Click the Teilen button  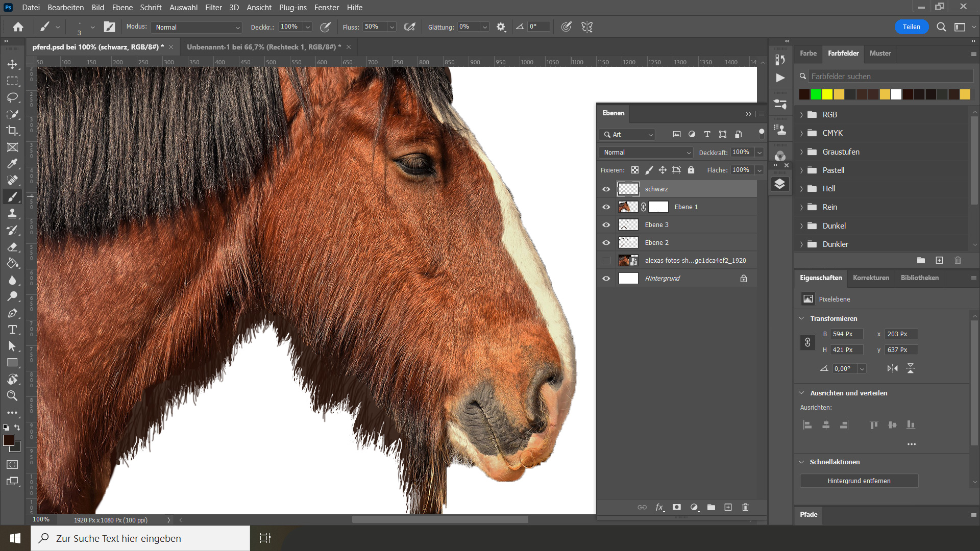911,27
